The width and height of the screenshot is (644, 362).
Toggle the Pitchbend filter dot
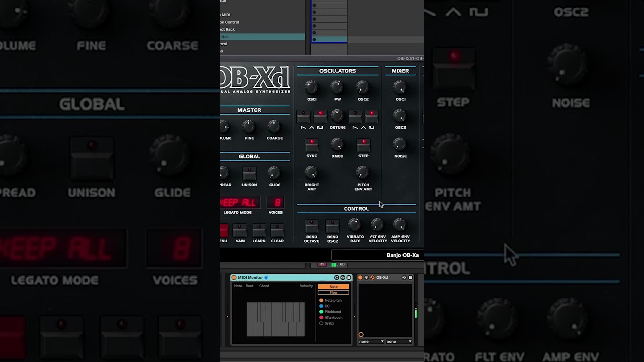click(x=321, y=312)
